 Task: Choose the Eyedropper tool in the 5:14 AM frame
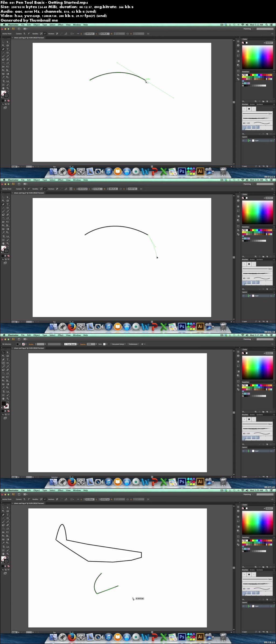(3, 232)
